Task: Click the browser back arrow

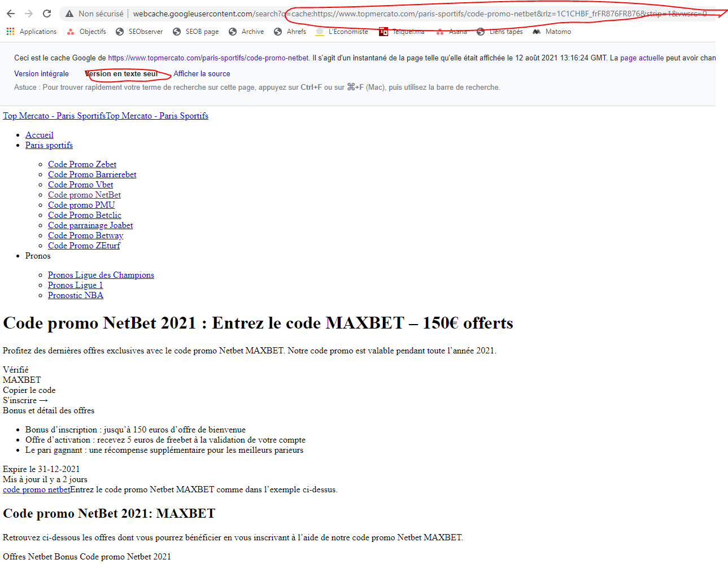Action: coord(11,14)
